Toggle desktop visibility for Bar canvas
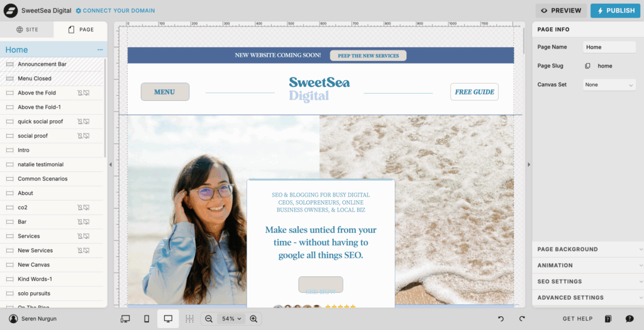The height and width of the screenshot is (330, 644). (86, 222)
